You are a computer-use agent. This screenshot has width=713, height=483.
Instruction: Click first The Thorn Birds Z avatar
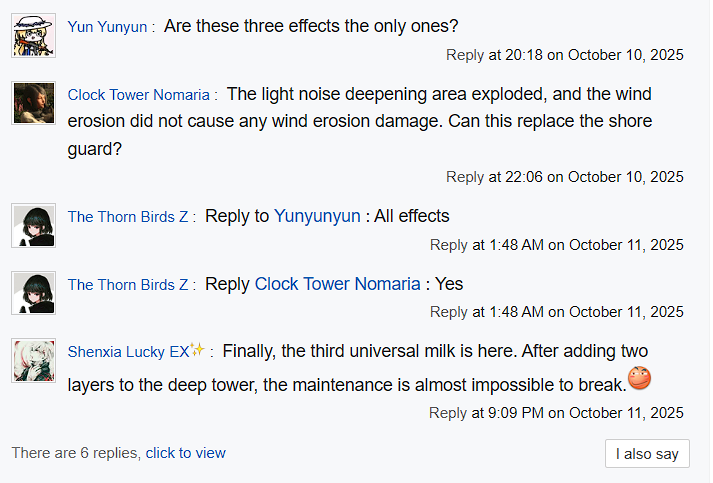(33, 225)
